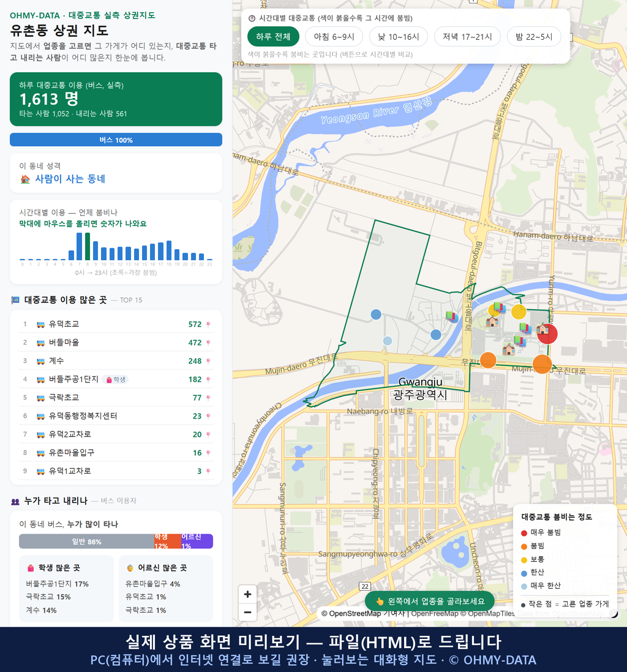Click the 사람이 사는 동네 neighborhood label
Image resolution: width=627 pixels, height=672 pixels.
click(70, 179)
